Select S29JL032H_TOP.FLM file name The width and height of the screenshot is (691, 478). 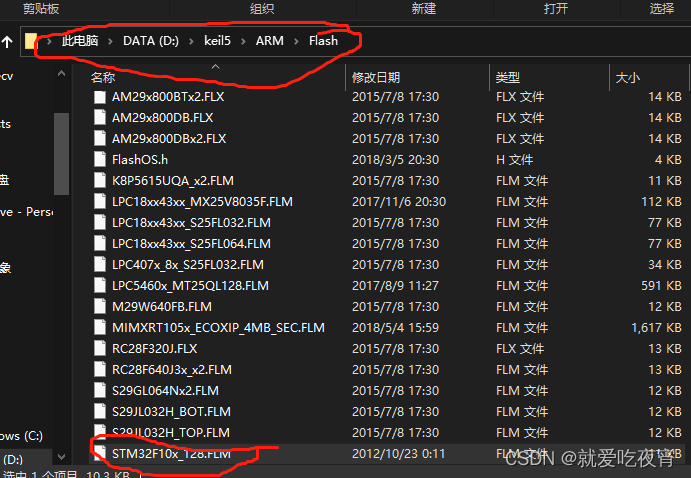coord(171,433)
